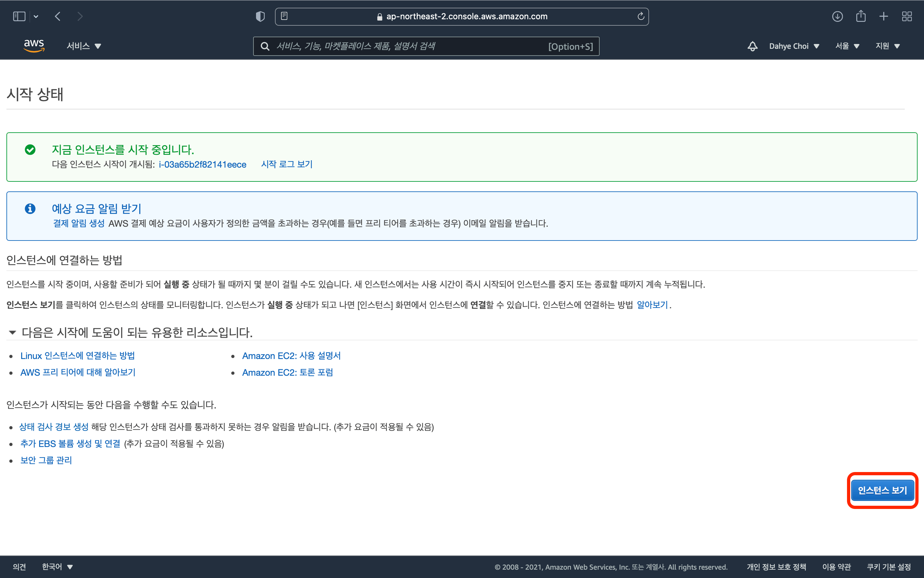The width and height of the screenshot is (924, 578).
Task: Open a new tab with plus icon
Action: [x=884, y=16]
